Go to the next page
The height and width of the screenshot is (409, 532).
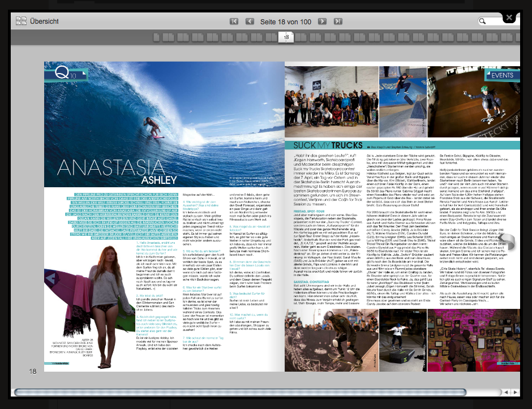tap(323, 21)
